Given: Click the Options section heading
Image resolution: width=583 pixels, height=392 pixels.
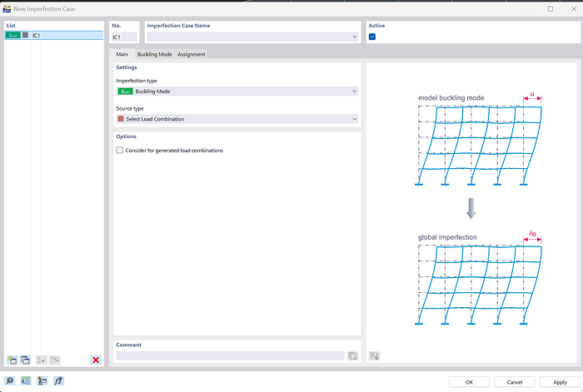Looking at the screenshot, I should (x=126, y=136).
